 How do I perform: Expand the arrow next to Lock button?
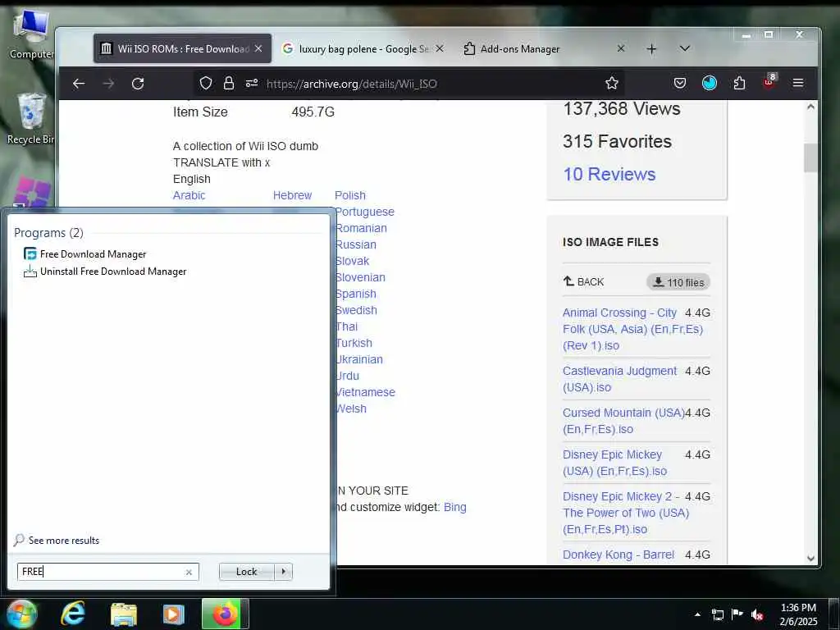pyautogui.click(x=283, y=572)
